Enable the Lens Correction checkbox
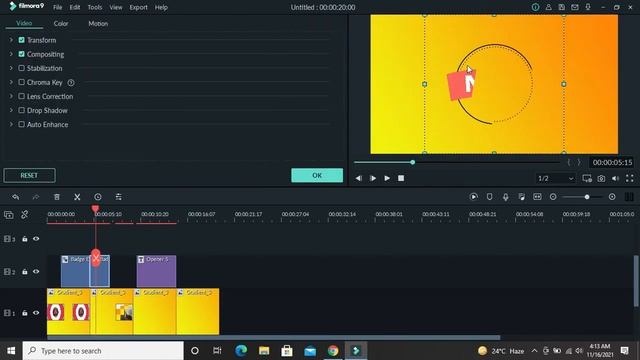The image size is (640, 360). coord(22,96)
